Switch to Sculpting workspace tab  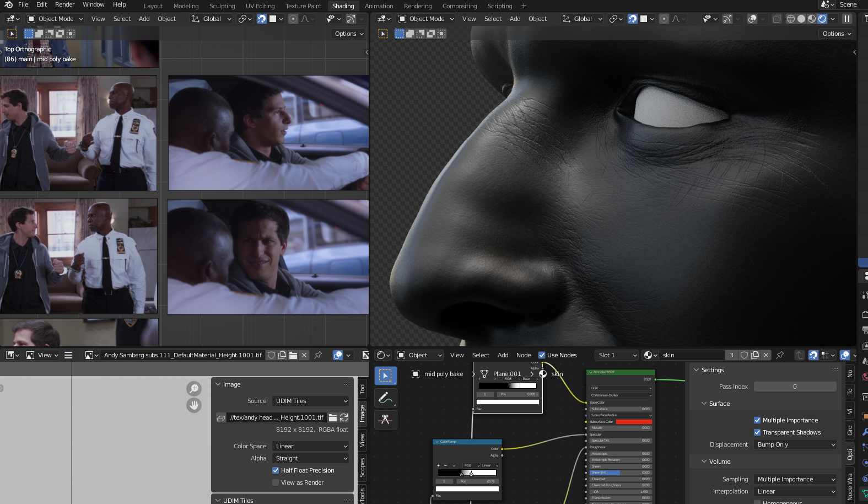(222, 6)
